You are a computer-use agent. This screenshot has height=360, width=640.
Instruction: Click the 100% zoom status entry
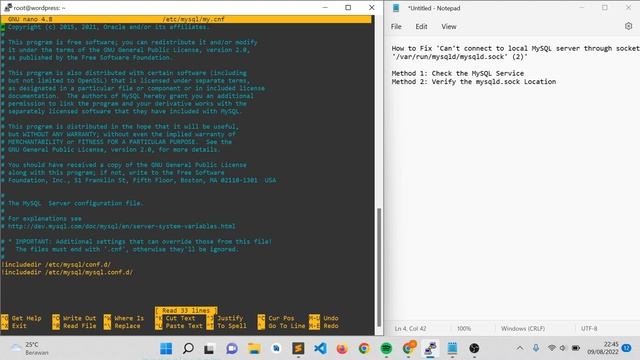pyautogui.click(x=464, y=329)
